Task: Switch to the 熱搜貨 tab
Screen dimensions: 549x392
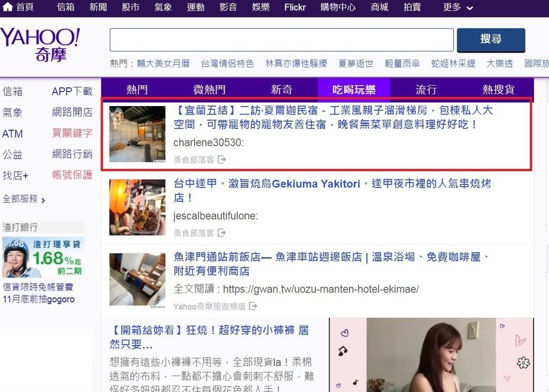Action: pyautogui.click(x=498, y=89)
